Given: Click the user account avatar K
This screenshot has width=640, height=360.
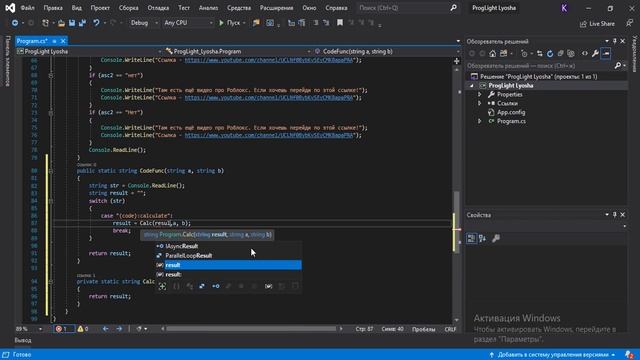Looking at the screenshot, I should point(564,8).
